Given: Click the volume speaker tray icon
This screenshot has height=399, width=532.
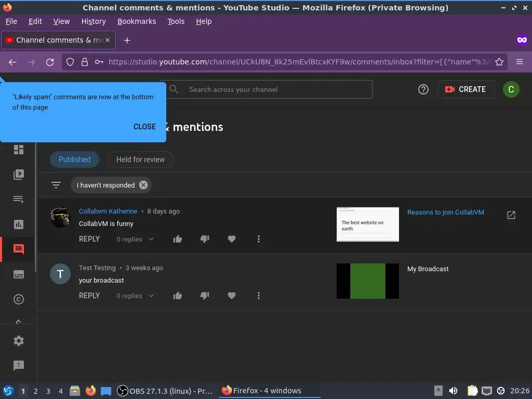Looking at the screenshot, I should click(453, 391).
